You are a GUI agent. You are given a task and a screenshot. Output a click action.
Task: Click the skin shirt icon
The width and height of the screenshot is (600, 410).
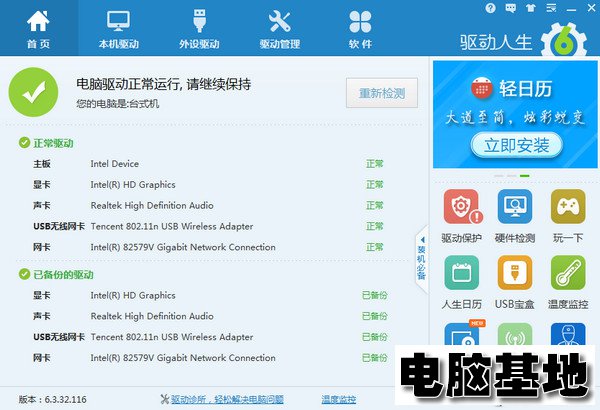(x=530, y=8)
